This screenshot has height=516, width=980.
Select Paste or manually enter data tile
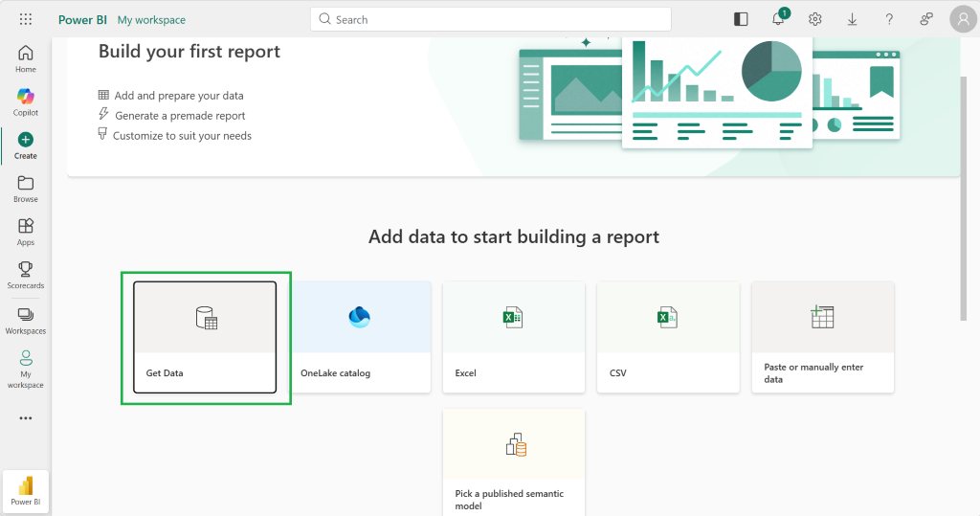pos(822,337)
